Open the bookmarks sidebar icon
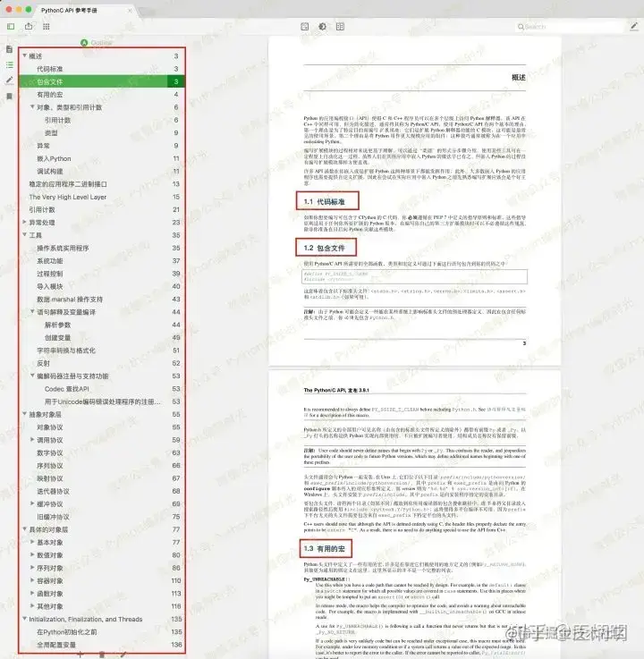Screen dimensions: 644x659 9,97
